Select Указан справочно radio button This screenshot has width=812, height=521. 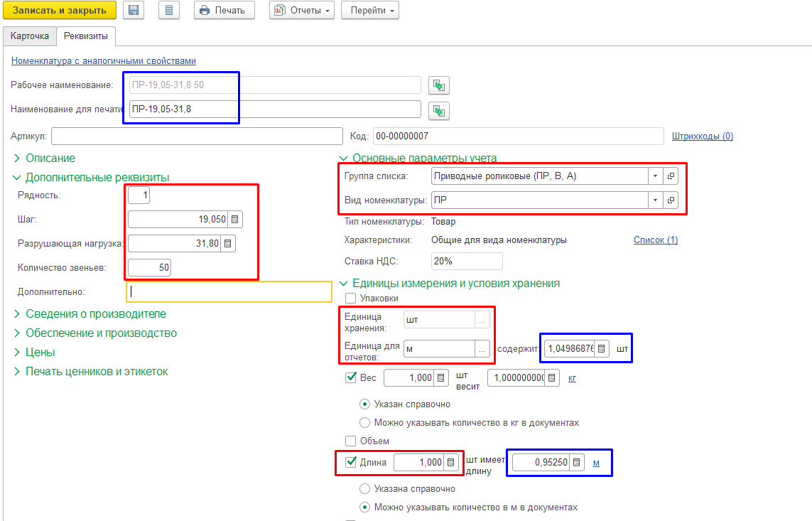[364, 404]
